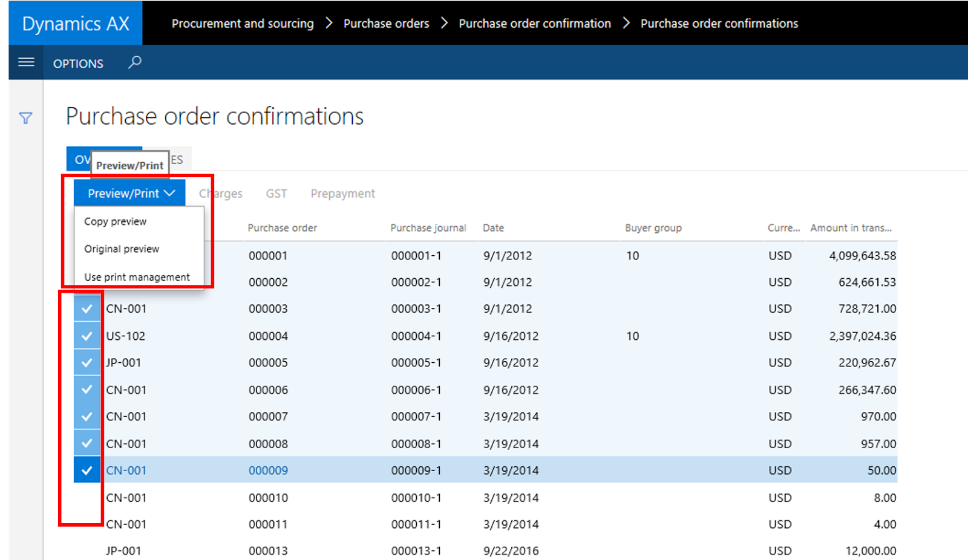Check the checkbox for order 000010

click(87, 497)
